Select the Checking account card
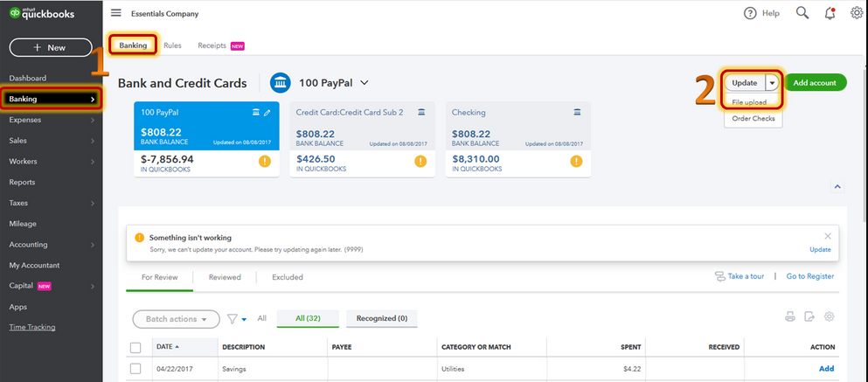The height and width of the screenshot is (382, 868). pyautogui.click(x=517, y=140)
